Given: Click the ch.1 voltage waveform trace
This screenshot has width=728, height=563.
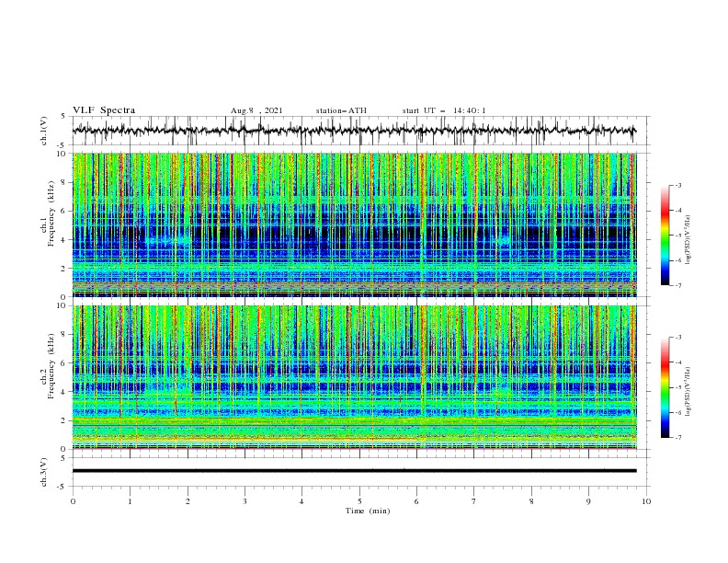Looking at the screenshot, I should [x=354, y=131].
